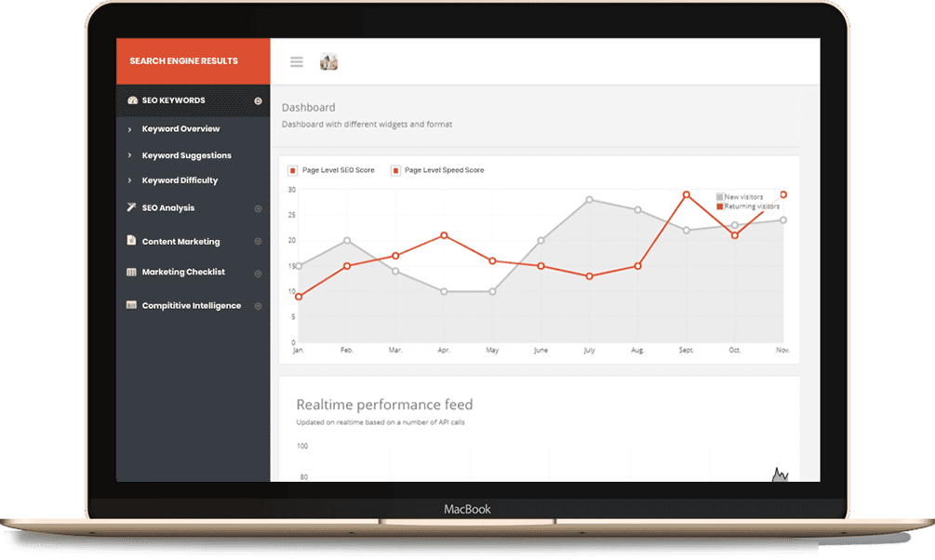Click the Compititive Intelligence list icon
The image size is (935, 560).
click(x=131, y=305)
